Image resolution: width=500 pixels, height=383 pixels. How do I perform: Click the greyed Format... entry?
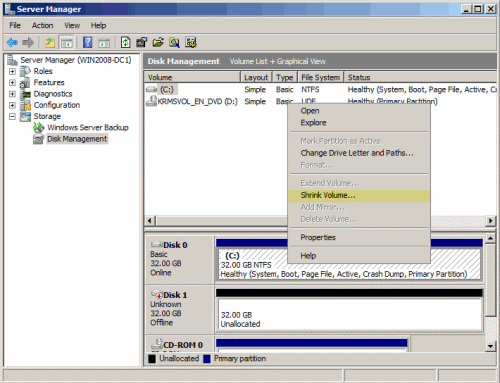point(359,165)
